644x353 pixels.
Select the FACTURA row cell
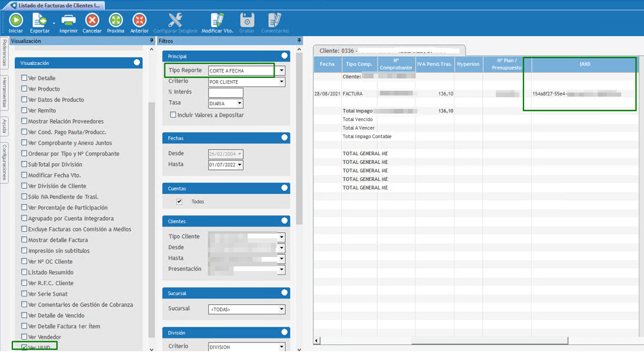pos(359,94)
